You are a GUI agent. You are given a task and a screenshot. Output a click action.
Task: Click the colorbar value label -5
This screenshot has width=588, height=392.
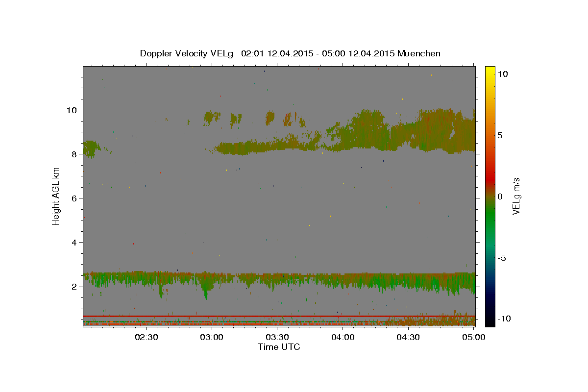point(502,258)
